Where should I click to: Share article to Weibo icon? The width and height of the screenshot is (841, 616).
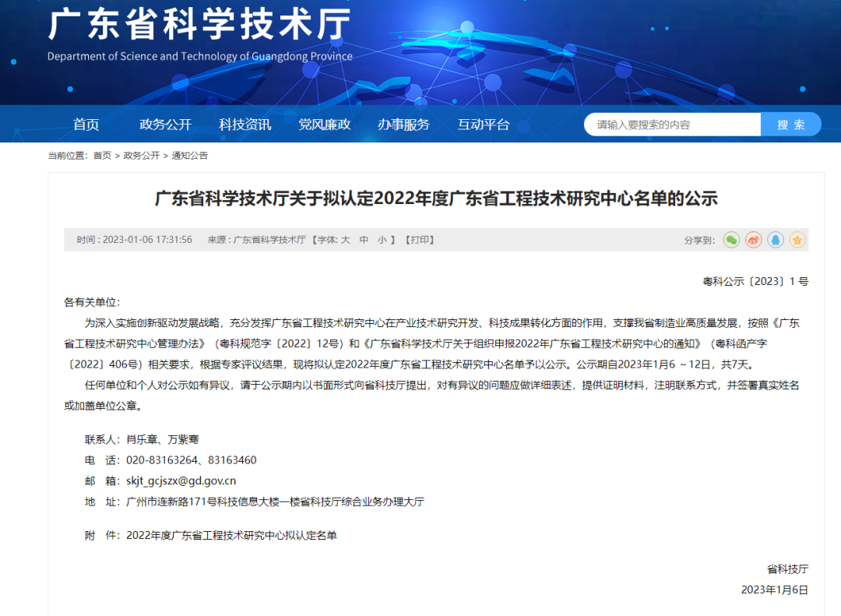coord(753,240)
